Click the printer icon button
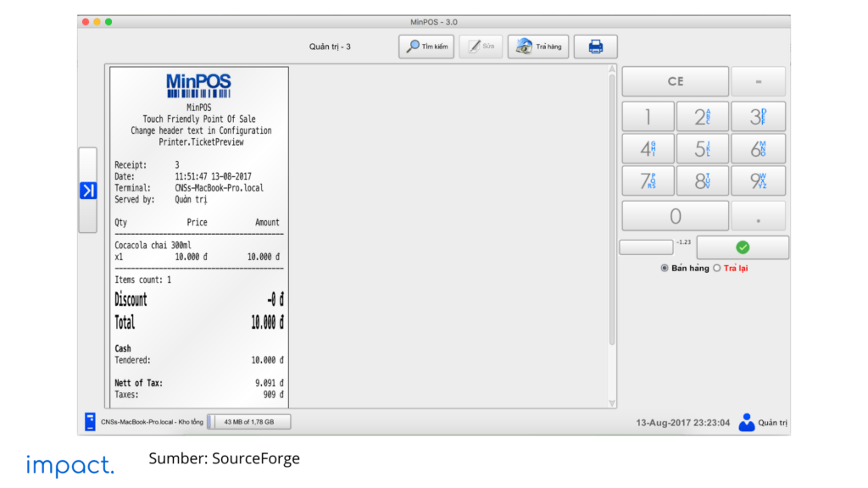 [595, 47]
